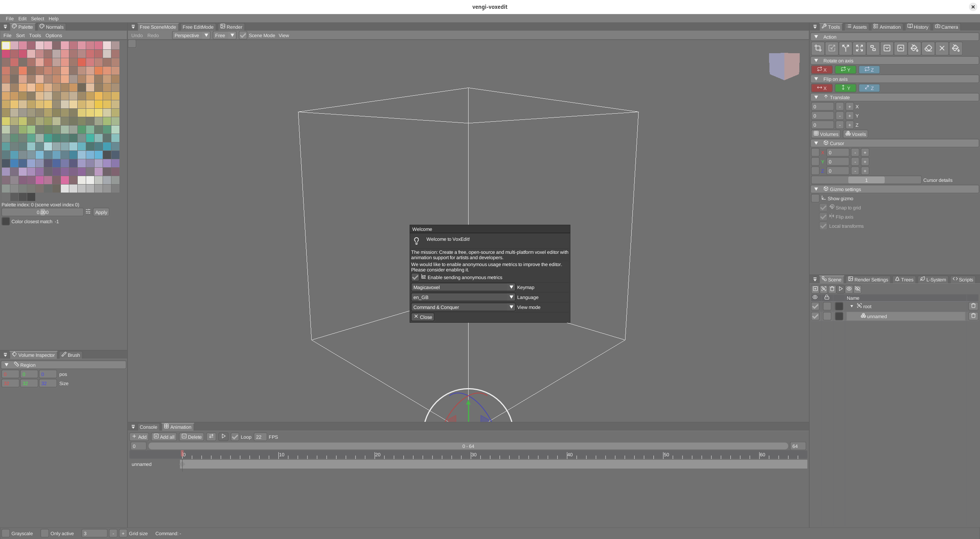Screen dimensions: 980x539
Task: Toggle the Loop checkbox
Action: [235, 437]
